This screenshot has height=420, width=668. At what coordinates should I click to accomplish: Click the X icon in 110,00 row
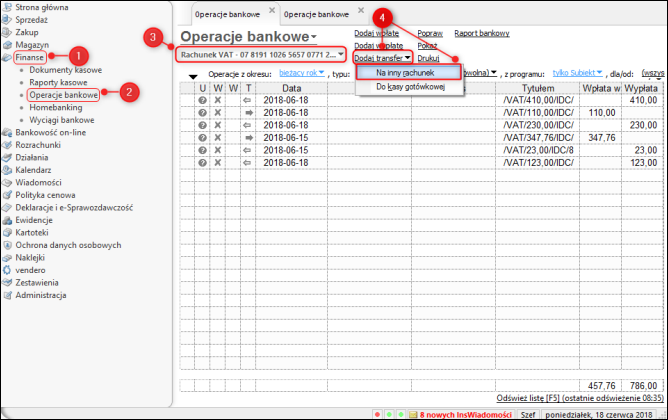click(218, 112)
